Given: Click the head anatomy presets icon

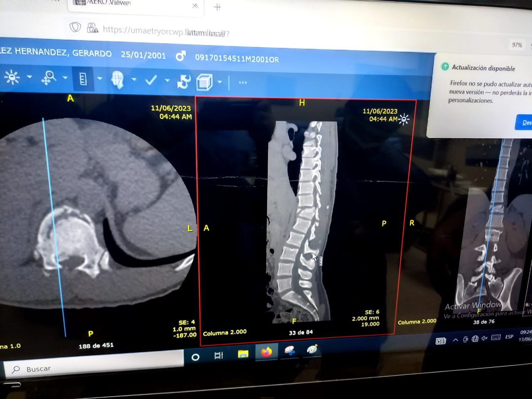Looking at the screenshot, I should pos(118,79).
